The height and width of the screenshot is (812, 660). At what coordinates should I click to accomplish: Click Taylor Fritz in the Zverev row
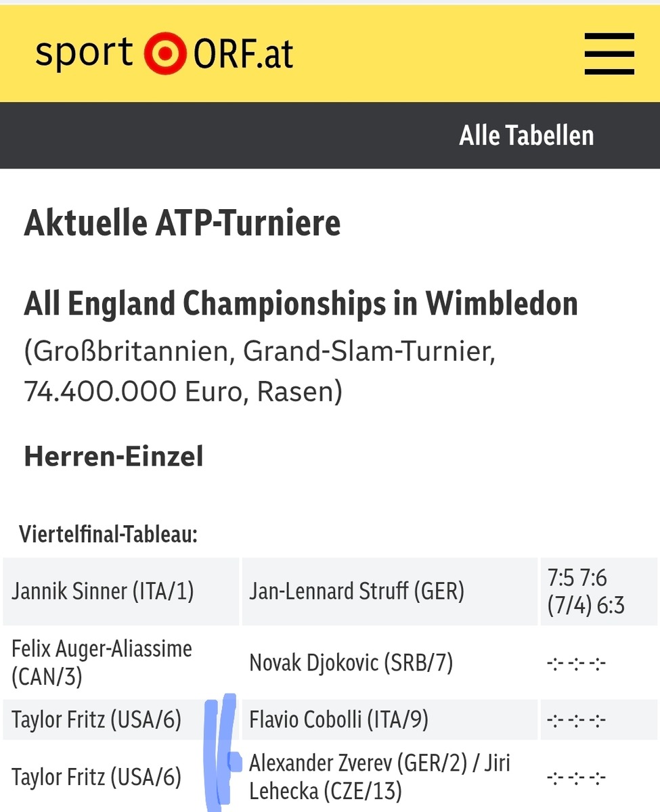[x=97, y=777]
